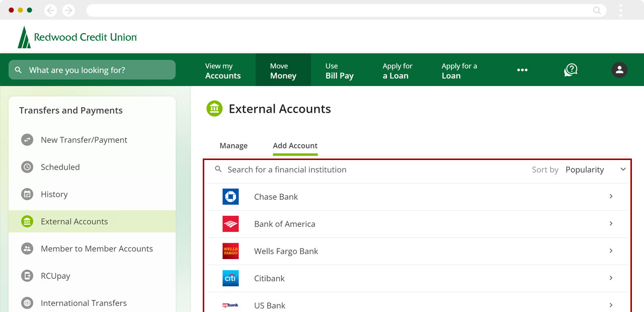Open the Use Bill Pay menu
Screen dimensions: 644x312
[340, 71]
